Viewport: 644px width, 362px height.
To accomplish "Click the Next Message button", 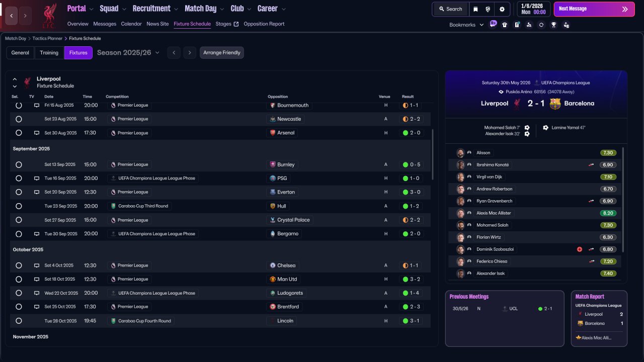I will point(594,9).
